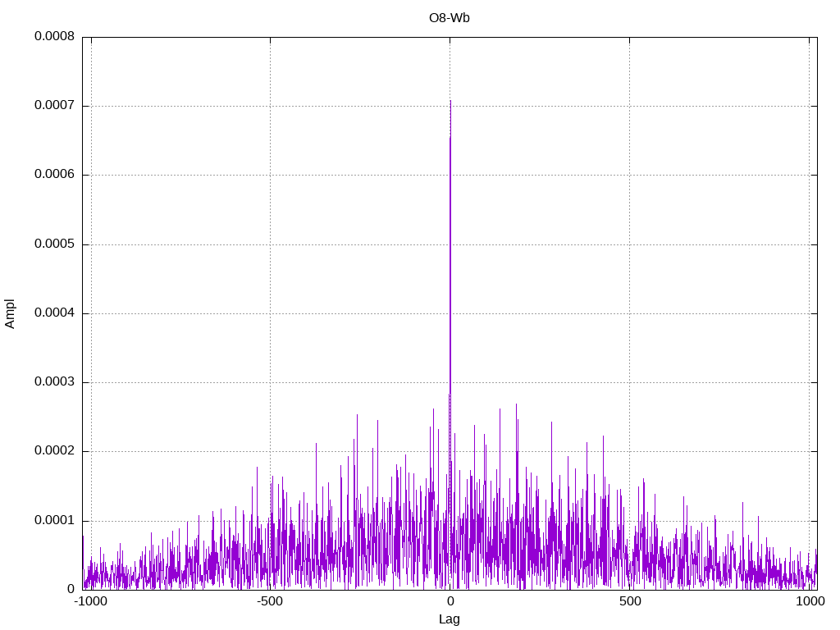Click the 500 x-axis tick label
Image resolution: width=840 pixels, height=630 pixels.
coord(629,601)
